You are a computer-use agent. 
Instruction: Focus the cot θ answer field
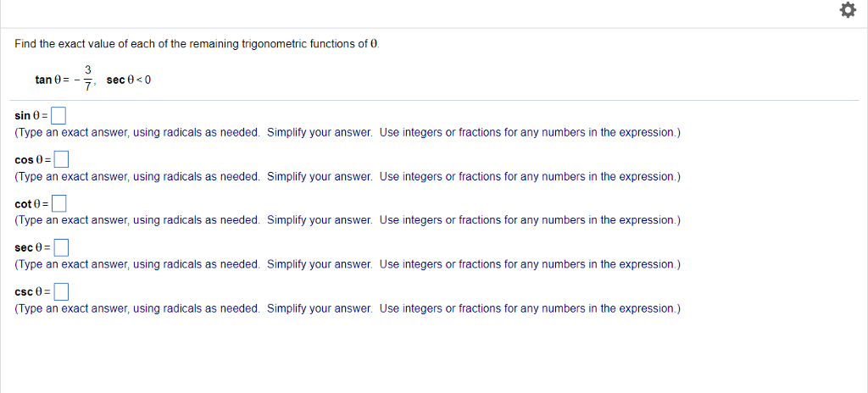[x=59, y=203]
